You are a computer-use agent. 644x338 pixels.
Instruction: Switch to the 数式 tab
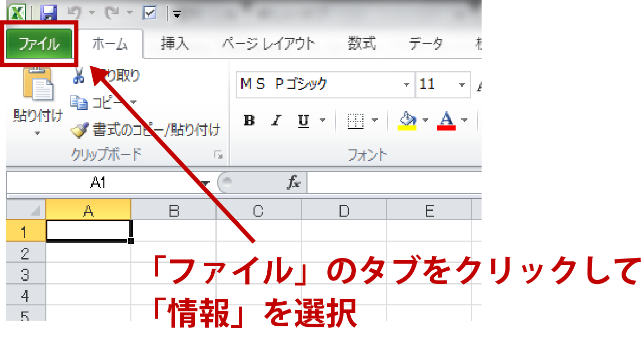coord(362,44)
